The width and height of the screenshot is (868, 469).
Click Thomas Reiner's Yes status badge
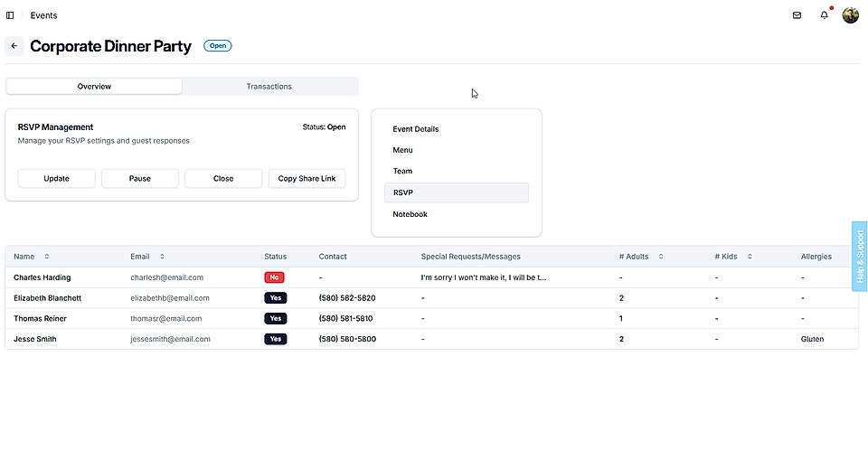click(x=275, y=319)
